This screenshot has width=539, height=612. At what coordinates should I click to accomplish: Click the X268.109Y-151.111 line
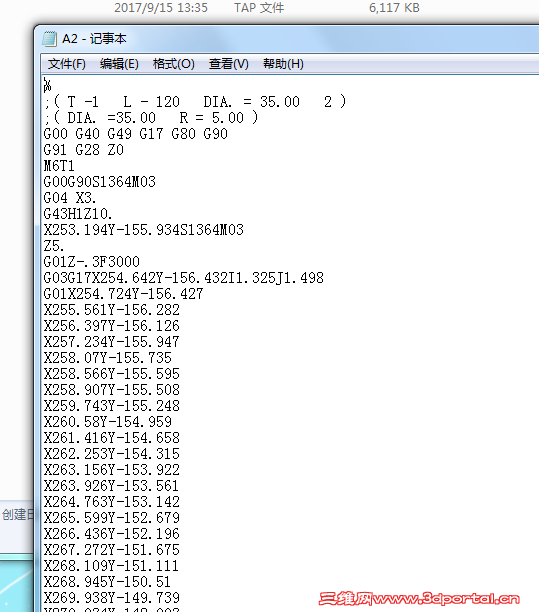tap(111, 566)
